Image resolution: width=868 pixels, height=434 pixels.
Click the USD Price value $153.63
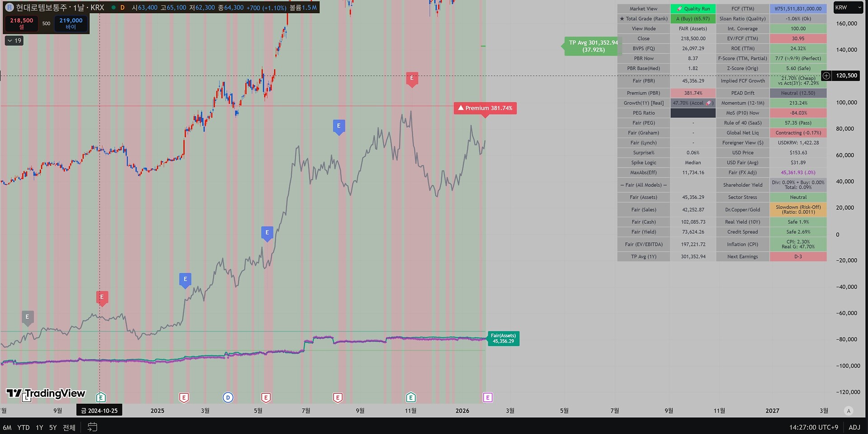pyautogui.click(x=798, y=153)
